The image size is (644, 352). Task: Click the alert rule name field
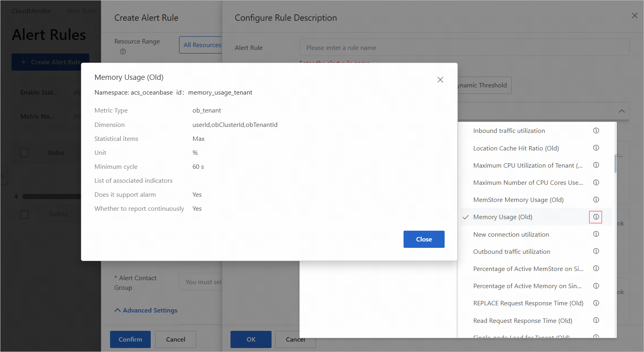[464, 47]
